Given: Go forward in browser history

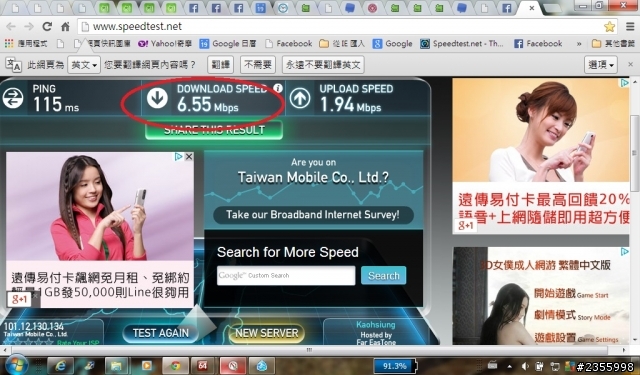Looking at the screenshot, I should (29, 27).
